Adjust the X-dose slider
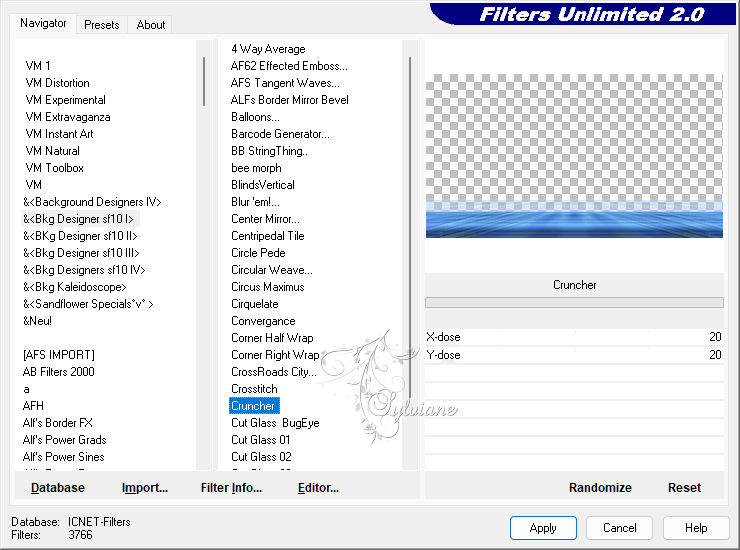Image resolution: width=740 pixels, height=550 pixels. (574, 337)
